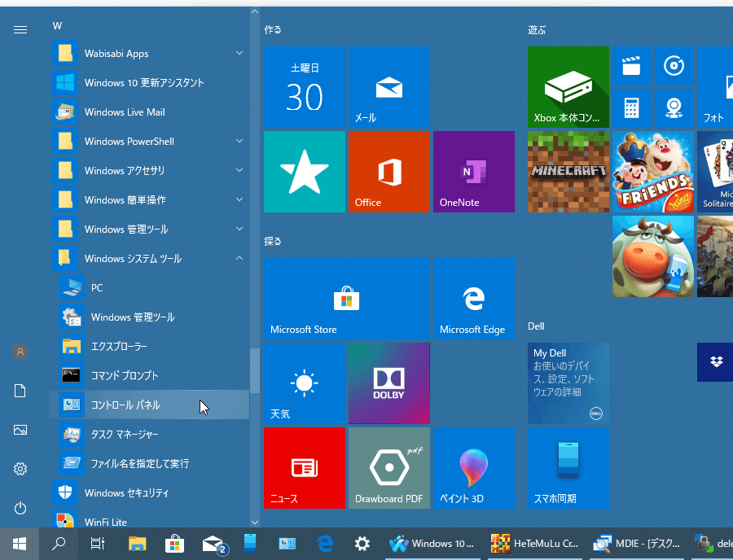Image resolution: width=733 pixels, height=560 pixels.
Task: Open Windows Live Mail from app list
Action: point(149,112)
